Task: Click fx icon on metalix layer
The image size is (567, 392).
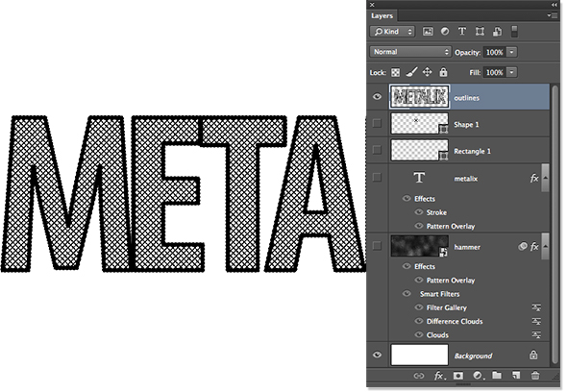Action: [534, 178]
